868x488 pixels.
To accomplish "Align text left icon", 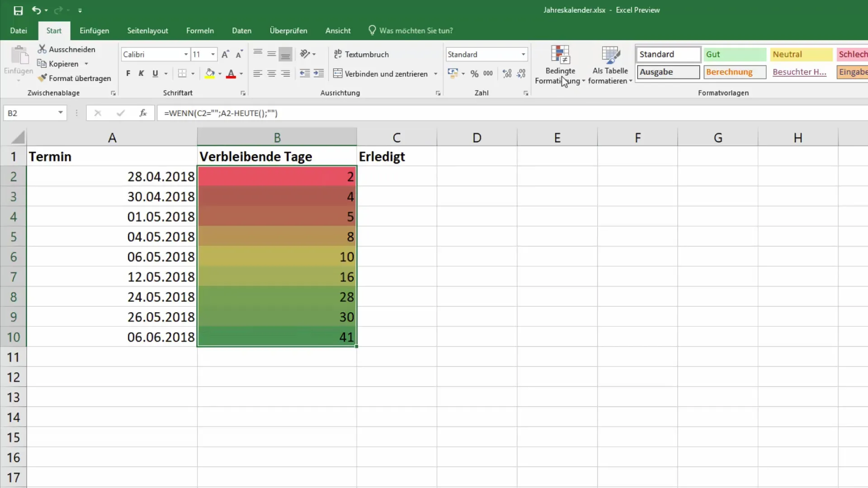I will [258, 74].
